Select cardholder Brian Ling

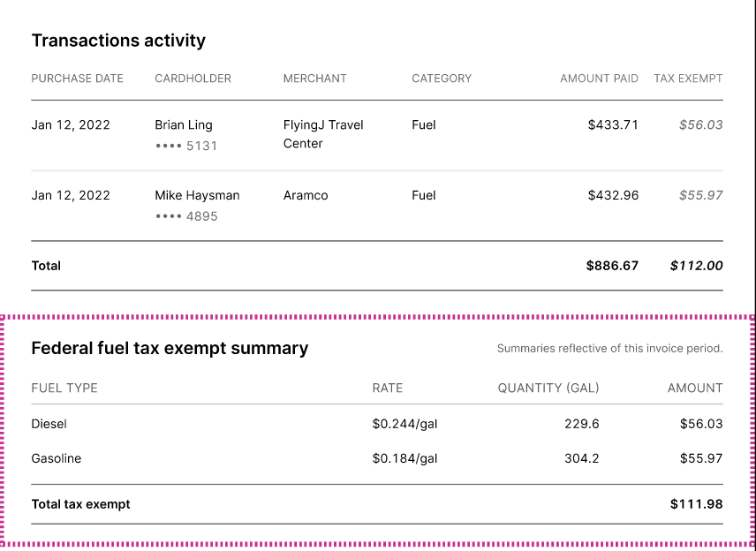click(x=184, y=125)
